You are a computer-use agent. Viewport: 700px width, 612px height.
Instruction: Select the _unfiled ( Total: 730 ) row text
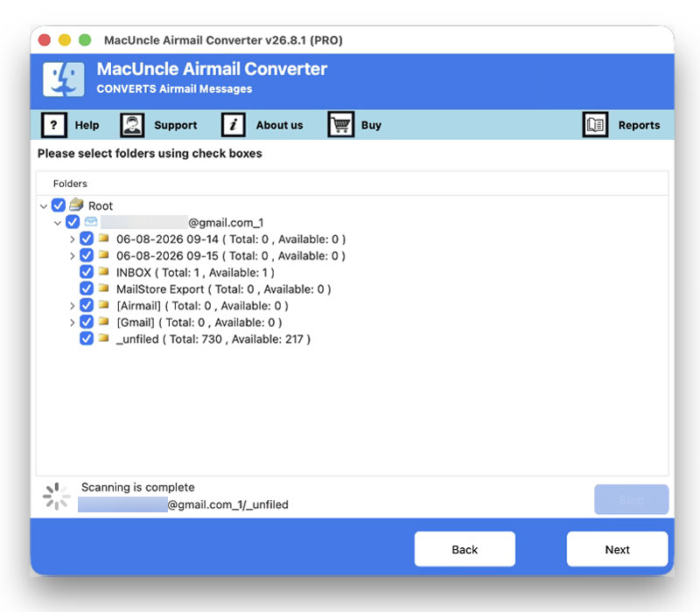[x=213, y=339]
